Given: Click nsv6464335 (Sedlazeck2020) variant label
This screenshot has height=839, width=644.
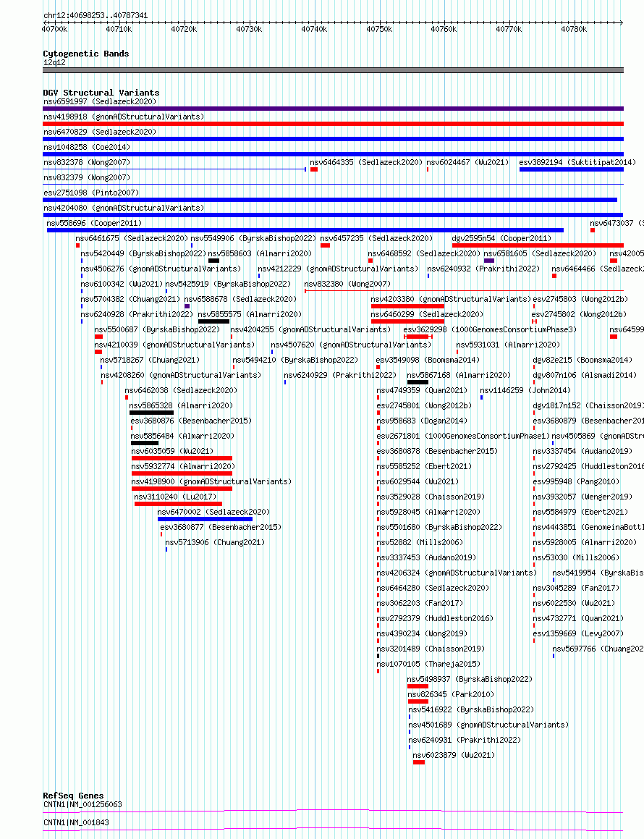Looking at the screenshot, I should click(366, 162).
